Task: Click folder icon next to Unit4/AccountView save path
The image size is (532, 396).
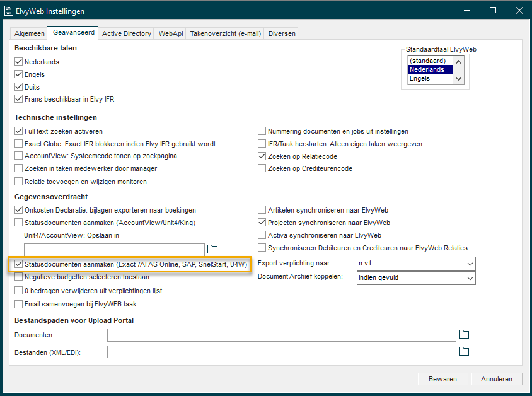Action: click(x=212, y=249)
